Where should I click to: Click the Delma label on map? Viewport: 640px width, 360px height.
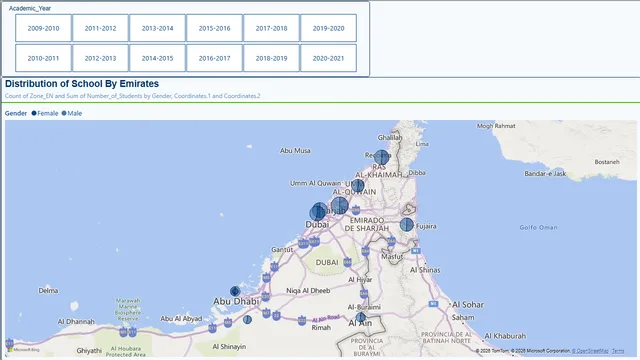click(x=48, y=291)
